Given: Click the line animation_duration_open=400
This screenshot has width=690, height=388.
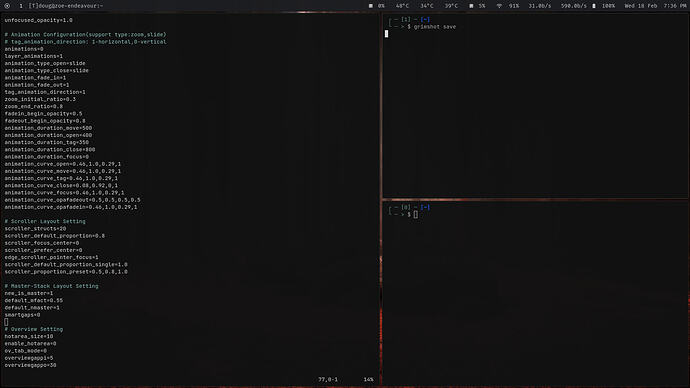Looking at the screenshot, I should (48, 135).
